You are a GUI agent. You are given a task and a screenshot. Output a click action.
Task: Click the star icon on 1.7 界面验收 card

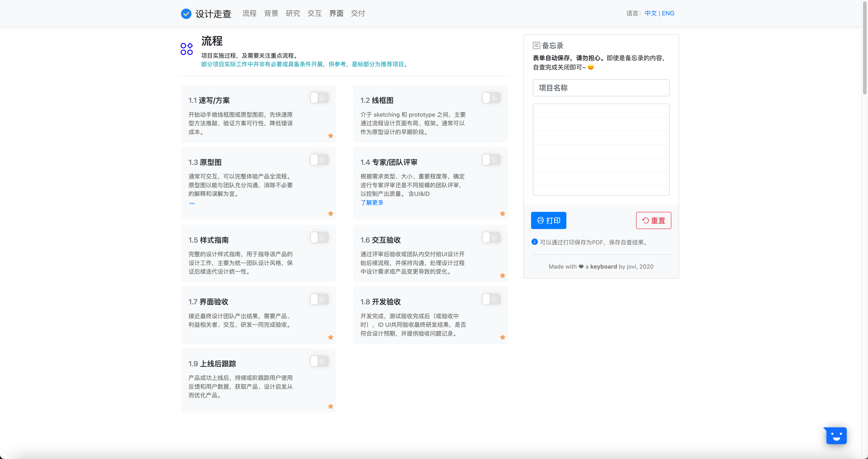(x=331, y=337)
